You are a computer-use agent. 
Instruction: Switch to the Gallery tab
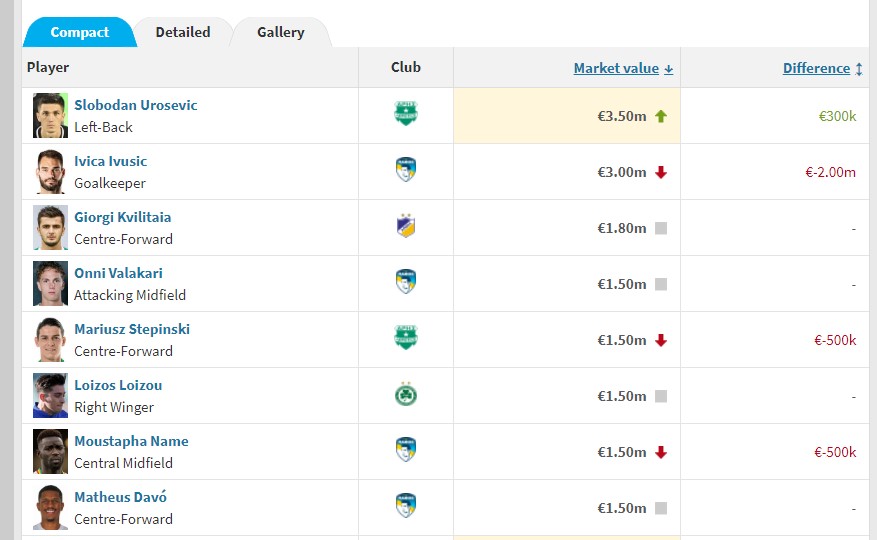pyautogui.click(x=281, y=32)
